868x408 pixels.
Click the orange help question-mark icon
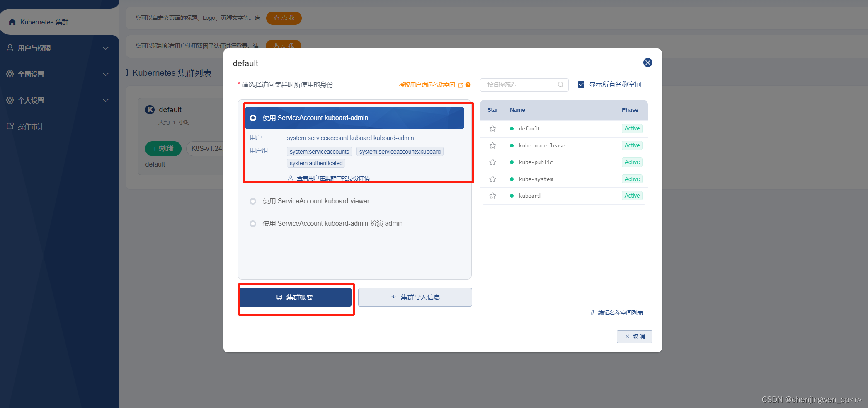point(468,85)
